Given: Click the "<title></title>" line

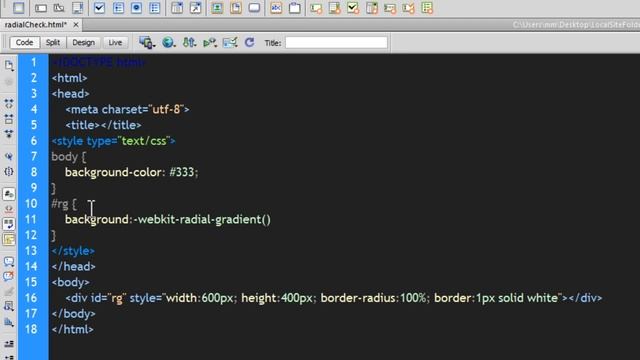Looking at the screenshot, I should [x=103, y=125].
